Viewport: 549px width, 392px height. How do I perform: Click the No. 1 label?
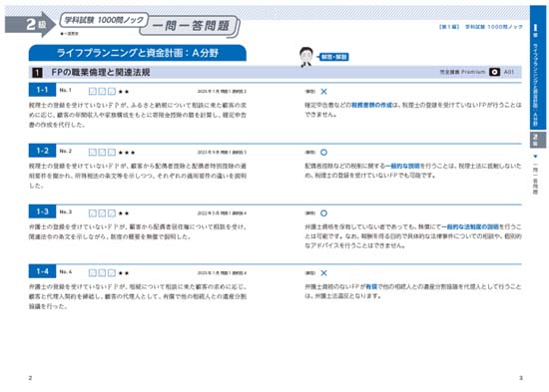point(66,91)
